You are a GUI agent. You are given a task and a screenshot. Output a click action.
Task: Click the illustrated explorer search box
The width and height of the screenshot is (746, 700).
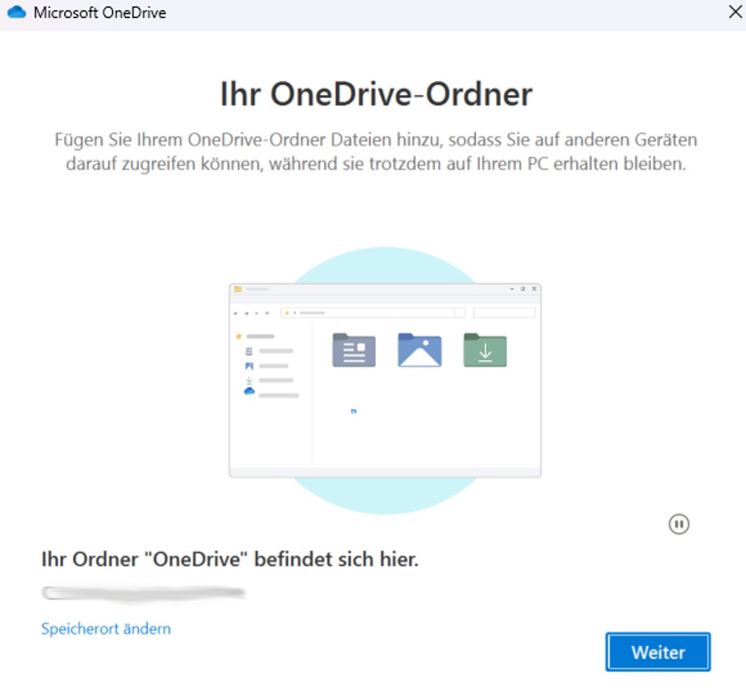coord(505,311)
